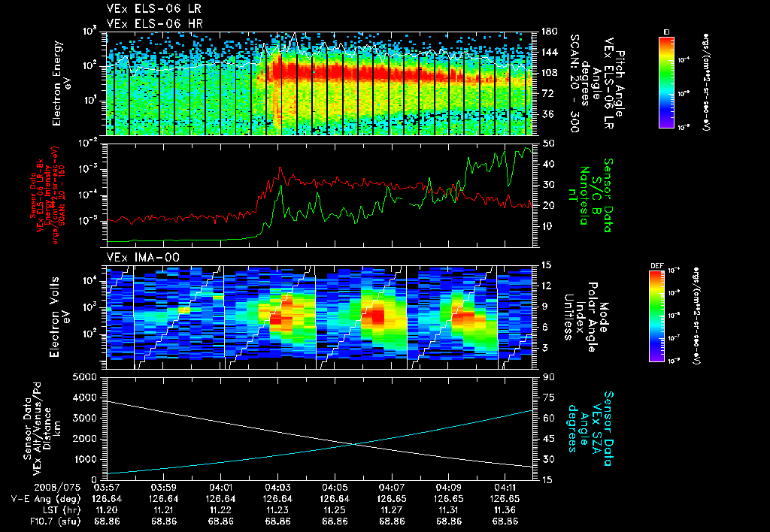This screenshot has width=770, height=532.
Task: Click the '4000' altitude tick label
Action: 85,397
